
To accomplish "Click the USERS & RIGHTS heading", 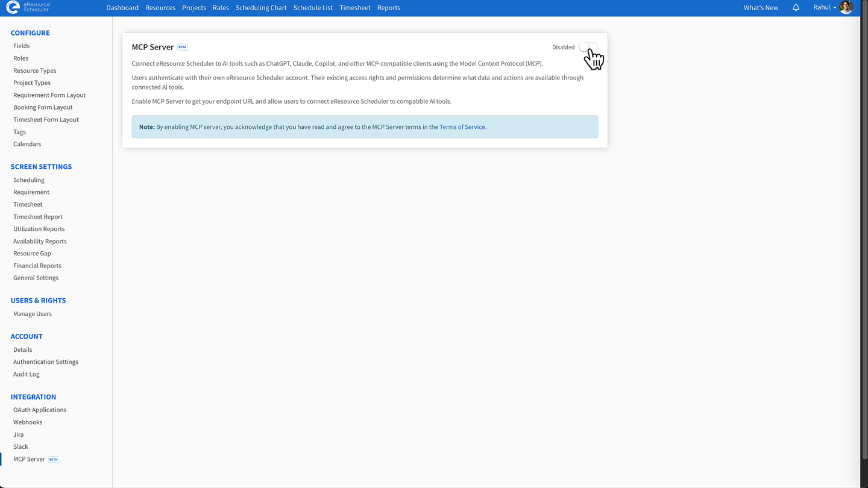I will (x=38, y=301).
